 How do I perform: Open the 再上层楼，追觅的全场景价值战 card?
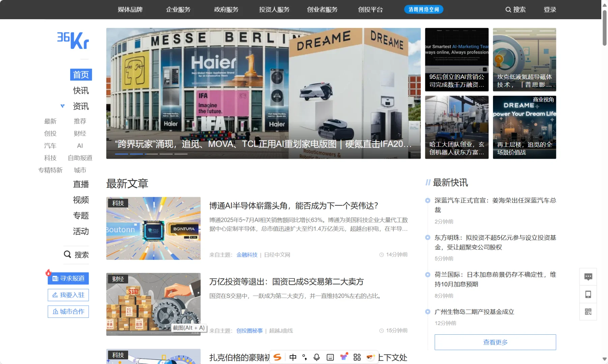(524, 127)
